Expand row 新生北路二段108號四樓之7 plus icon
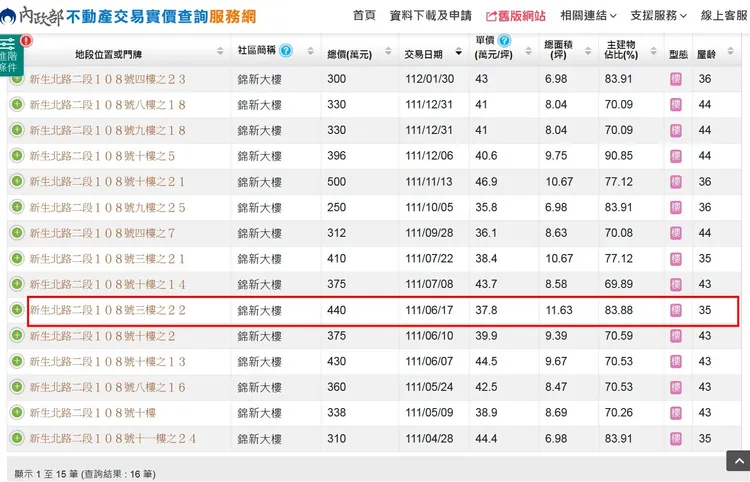This screenshot has height=482, width=750. click(17, 233)
